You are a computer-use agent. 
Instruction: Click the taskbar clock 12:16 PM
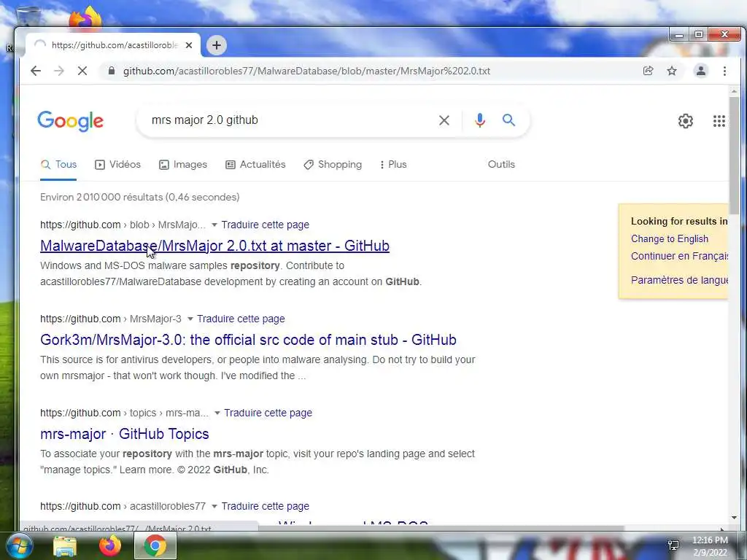[x=710, y=540]
